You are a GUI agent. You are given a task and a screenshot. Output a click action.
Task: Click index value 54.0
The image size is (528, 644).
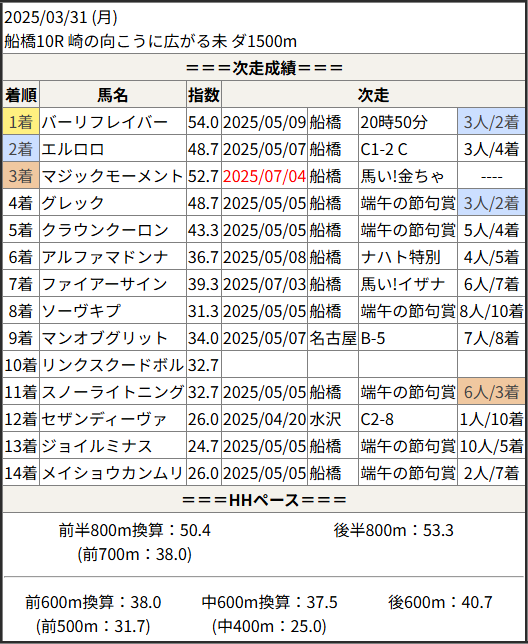coord(204,122)
